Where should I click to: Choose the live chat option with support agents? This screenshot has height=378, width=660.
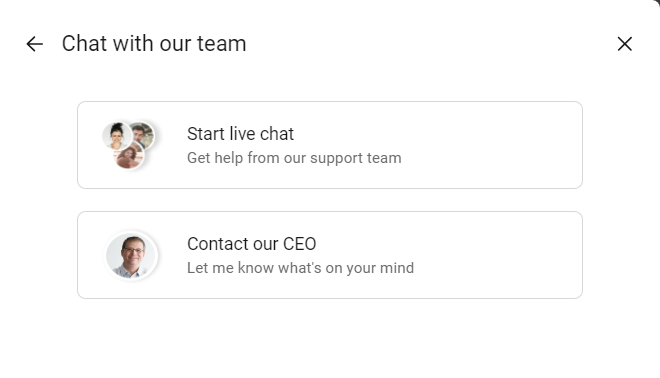[330, 145]
